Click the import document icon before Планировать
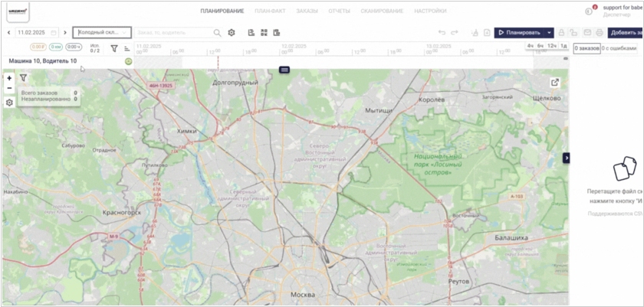Screen dimensions: 644x307 pyautogui.click(x=487, y=33)
